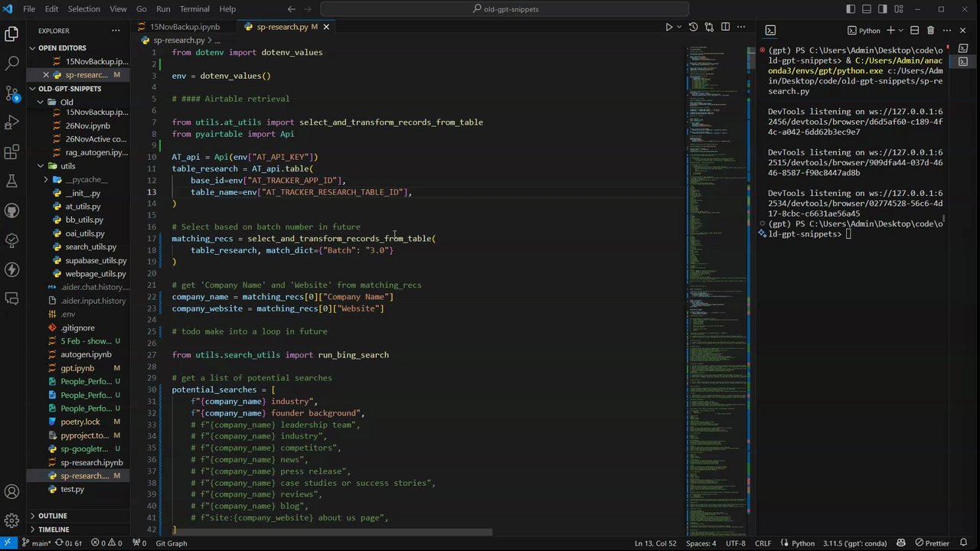Expand the OUTLINE section

52,516
